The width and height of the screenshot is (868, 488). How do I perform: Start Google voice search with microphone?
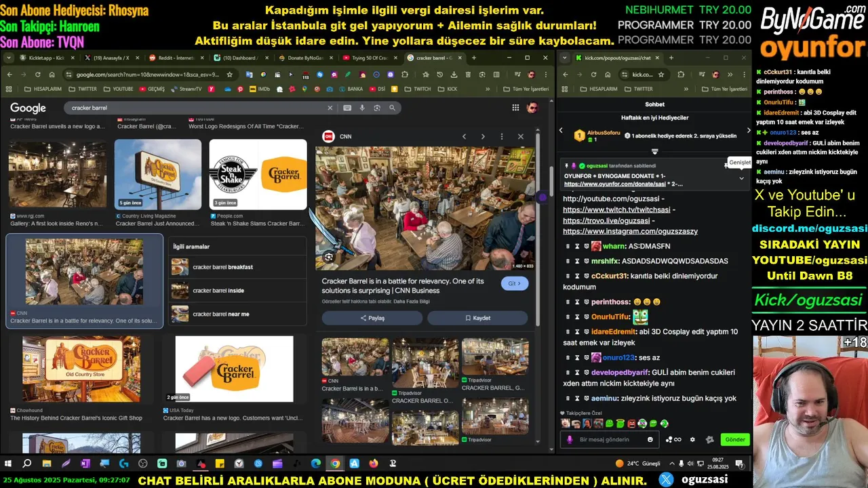pyautogui.click(x=362, y=108)
